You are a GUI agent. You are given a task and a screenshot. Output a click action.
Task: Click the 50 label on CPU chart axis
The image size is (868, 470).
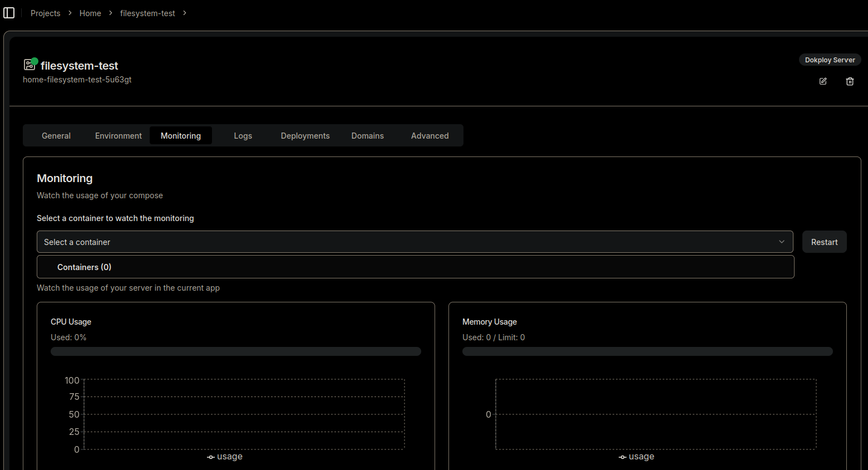tap(74, 414)
